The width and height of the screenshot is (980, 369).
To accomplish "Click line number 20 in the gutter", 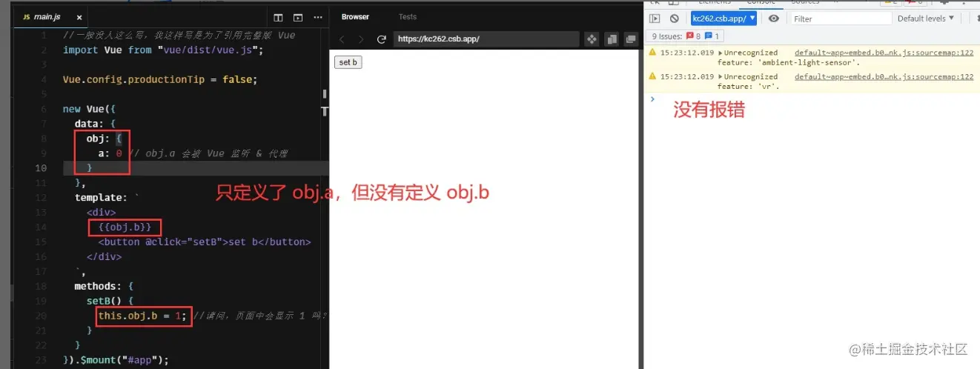I will click(42, 316).
